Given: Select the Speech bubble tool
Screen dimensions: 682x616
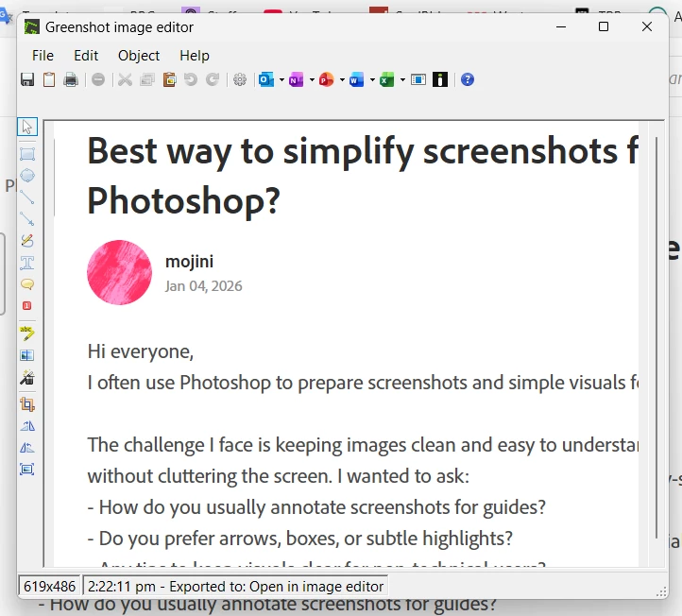Looking at the screenshot, I should [x=27, y=284].
